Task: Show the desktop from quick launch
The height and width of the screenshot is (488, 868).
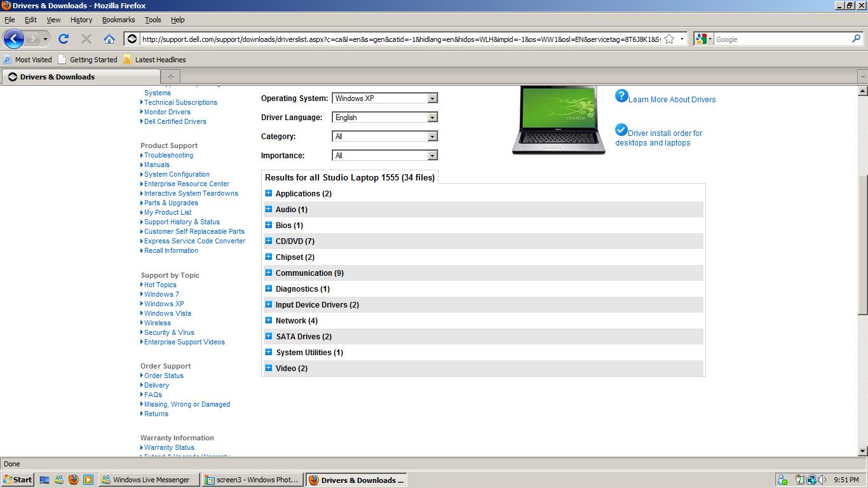Action: pyautogui.click(x=44, y=480)
